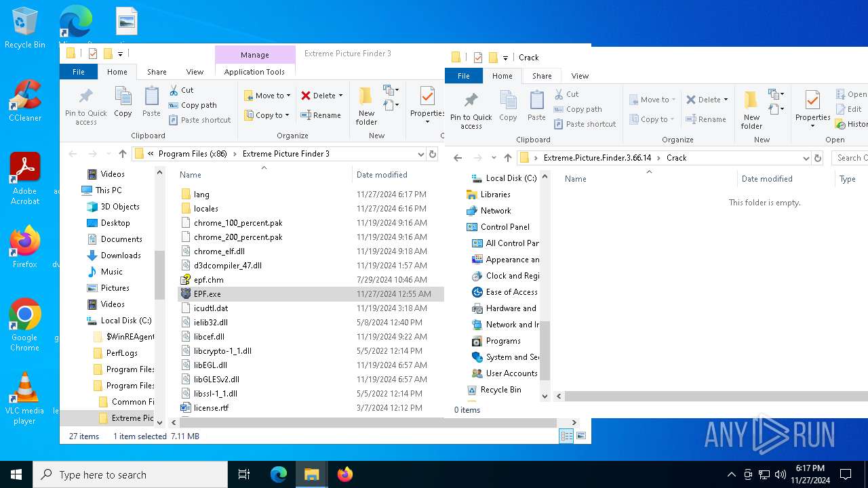Open CCleaner desktop shortcut
The width and height of the screenshot is (868, 488).
[24, 102]
